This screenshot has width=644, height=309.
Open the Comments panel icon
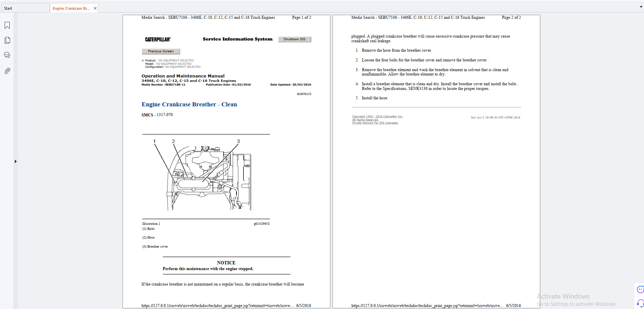7,55
